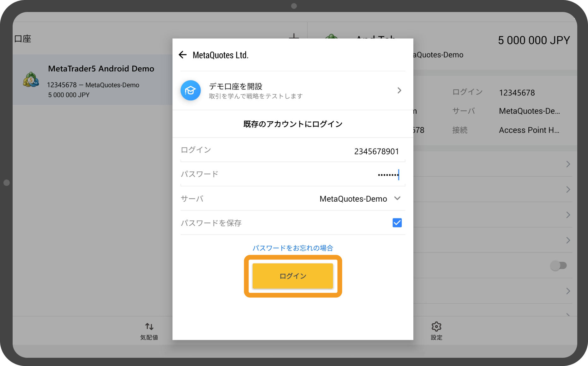Uncheck the パスワードを保存 checkbox
Viewport: 588px width, 366px height.
coord(397,223)
